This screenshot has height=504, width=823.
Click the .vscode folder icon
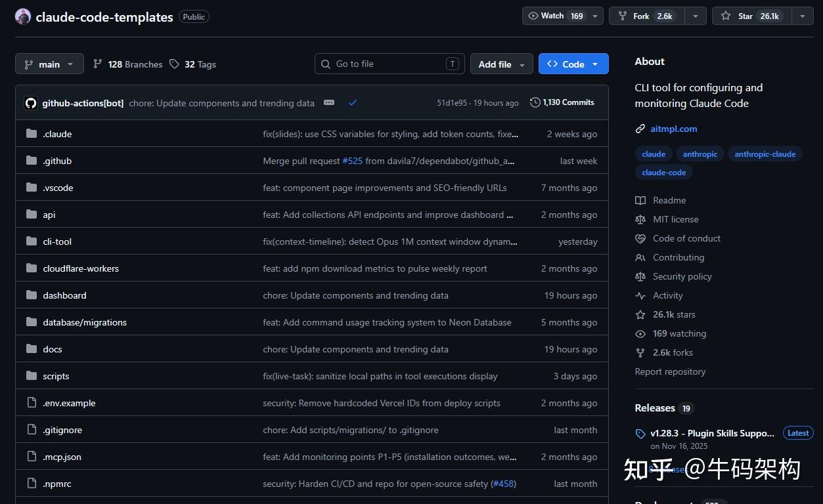click(32, 188)
